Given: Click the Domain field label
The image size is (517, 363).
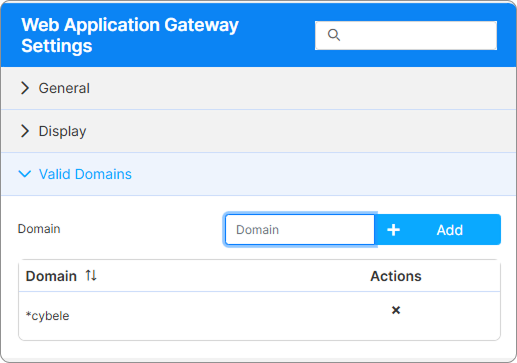Looking at the screenshot, I should click(x=39, y=229).
